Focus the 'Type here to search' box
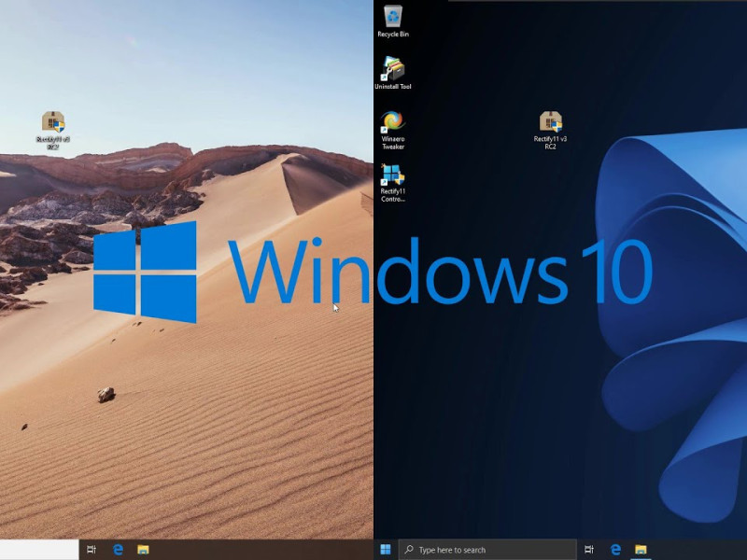This screenshot has width=747, height=560. [487, 550]
